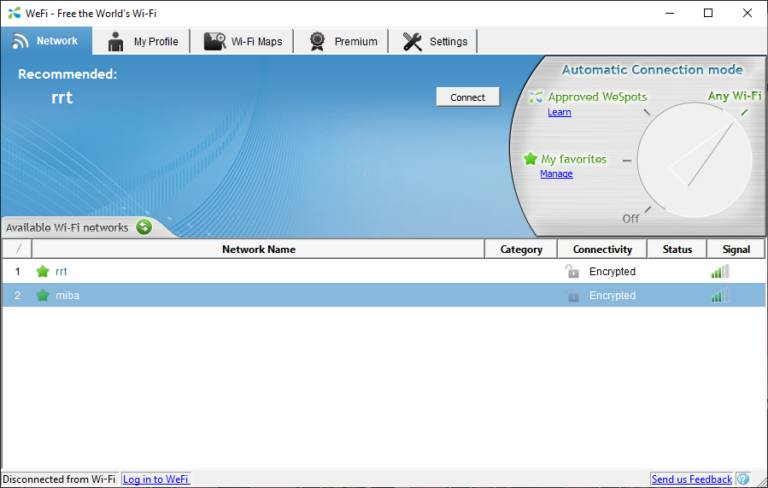The height and width of the screenshot is (488, 768).
Task: Click the lock icon in miba row
Action: [x=573, y=295]
